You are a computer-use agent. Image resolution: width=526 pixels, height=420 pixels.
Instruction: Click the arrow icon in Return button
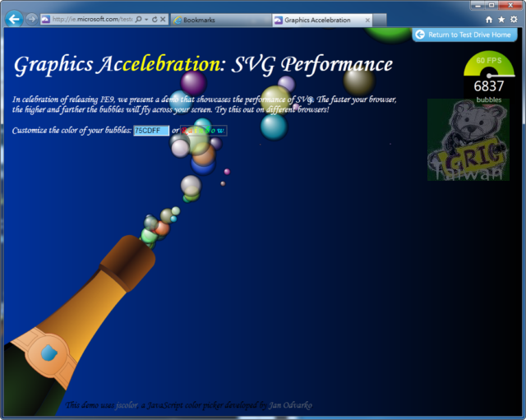(x=420, y=35)
